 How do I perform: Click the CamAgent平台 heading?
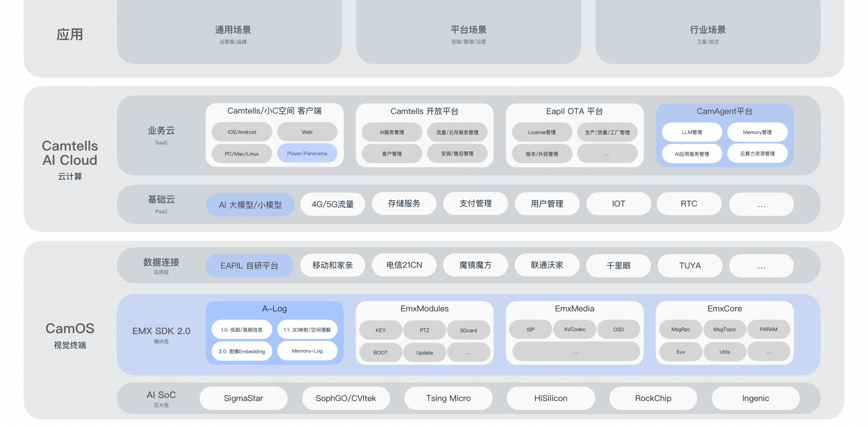725,111
